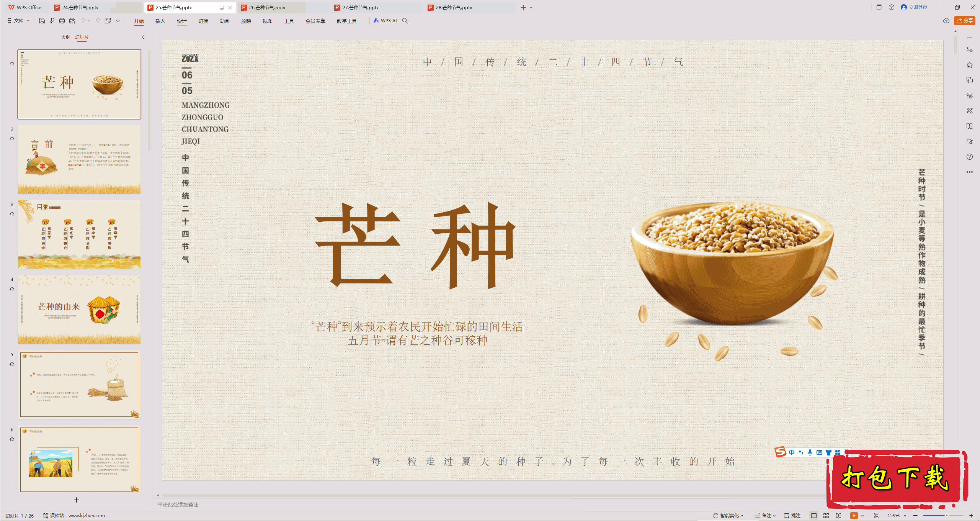The height and width of the screenshot is (521, 980).
Task: Switch to 大纲 outline panel tab
Action: click(65, 37)
